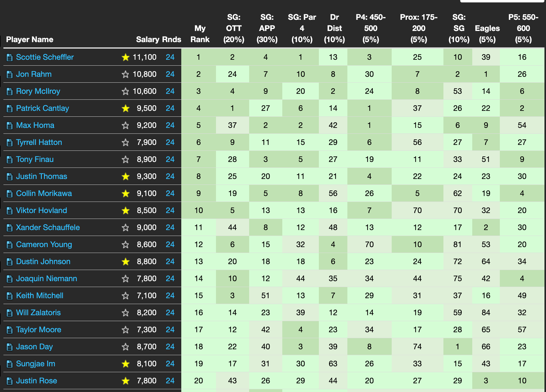Click Joaquin Niemann's rounds count link
Image resolution: width=546 pixels, height=392 pixels.
[170, 278]
